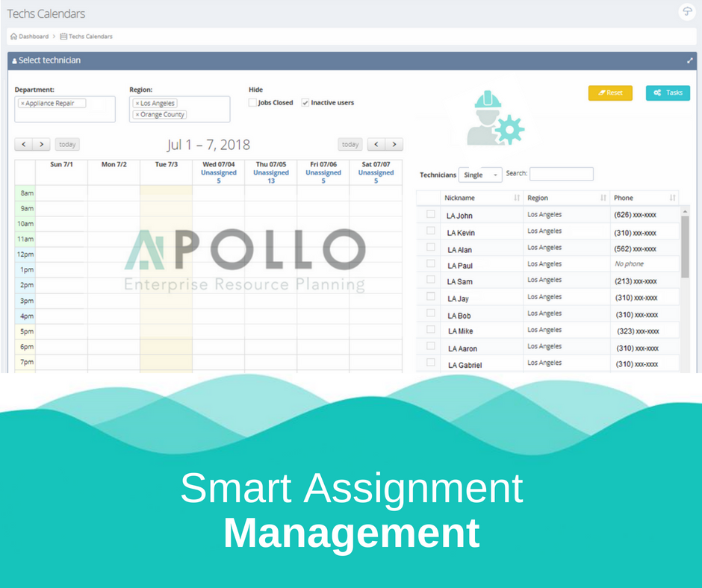Open the Technicians Single dropdown
Viewport: 702px width, 588px height.
pyautogui.click(x=480, y=175)
